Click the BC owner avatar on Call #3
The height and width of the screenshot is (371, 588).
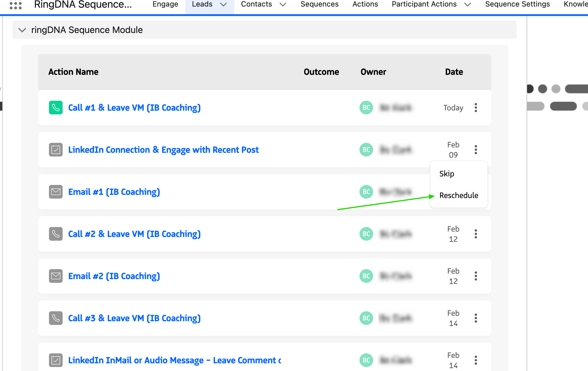point(366,318)
